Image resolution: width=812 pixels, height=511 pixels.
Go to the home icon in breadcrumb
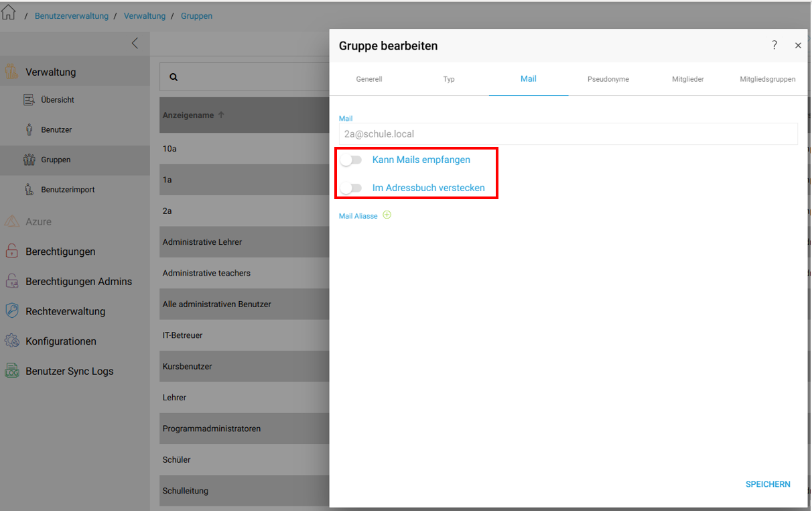tap(9, 13)
